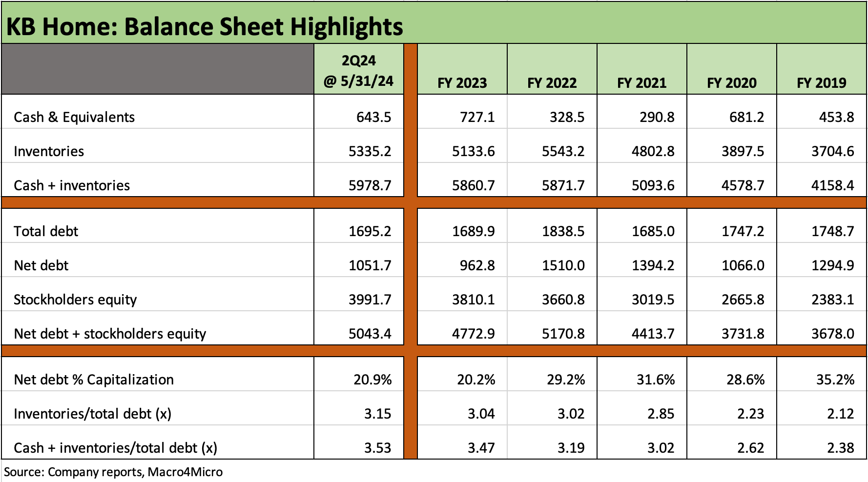Click the Cash + inventories row label

click(72, 185)
